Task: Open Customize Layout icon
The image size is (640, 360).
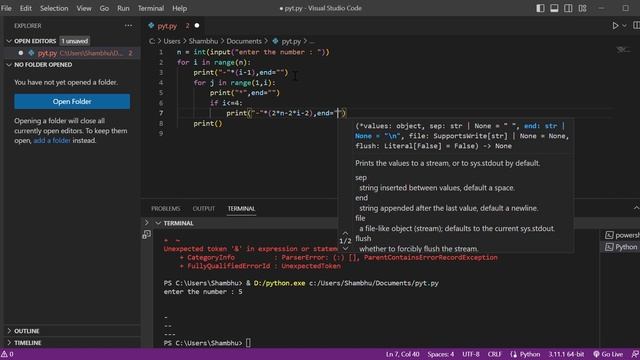Action: click(582, 8)
